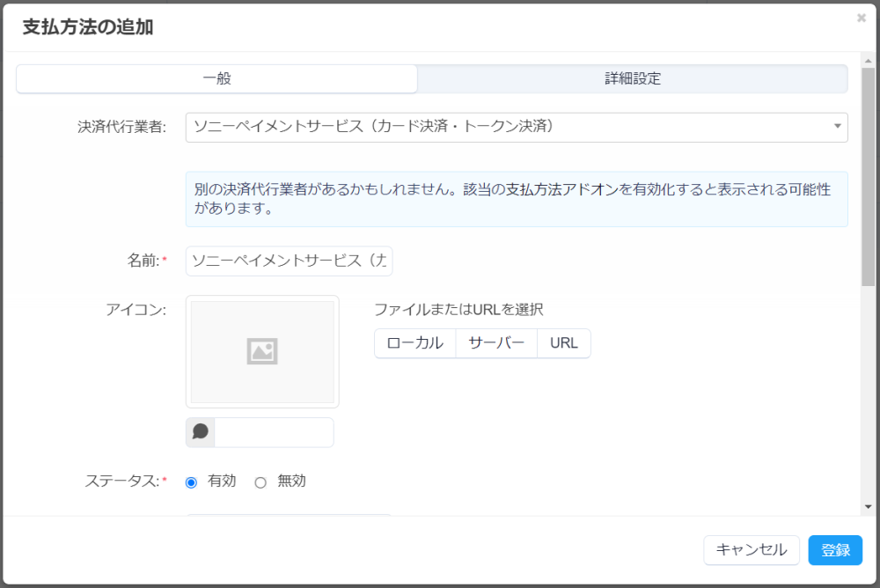Screen dimensions: 880x588
Task: Click the 名前 input field
Action: 289,261
